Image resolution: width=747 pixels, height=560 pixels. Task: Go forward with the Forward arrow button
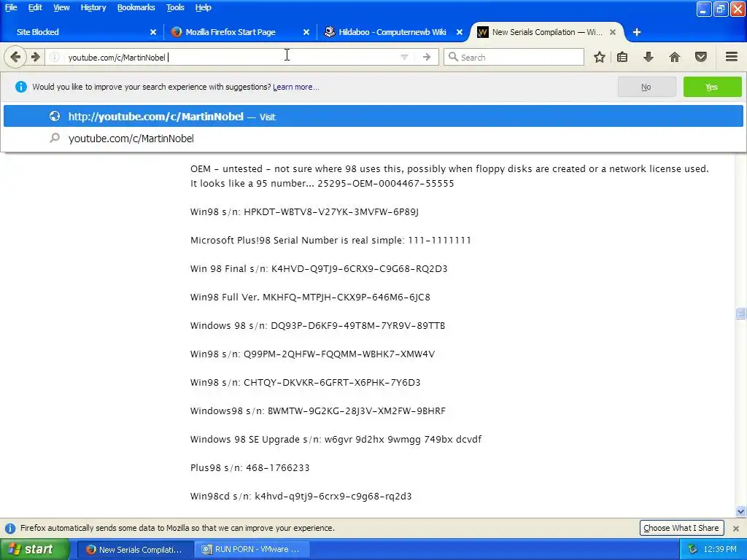35,57
